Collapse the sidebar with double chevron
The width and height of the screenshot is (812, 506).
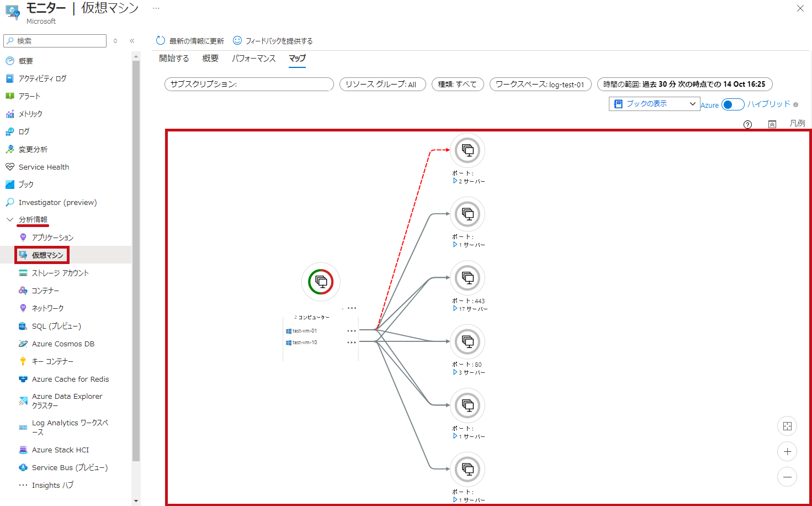[132, 41]
